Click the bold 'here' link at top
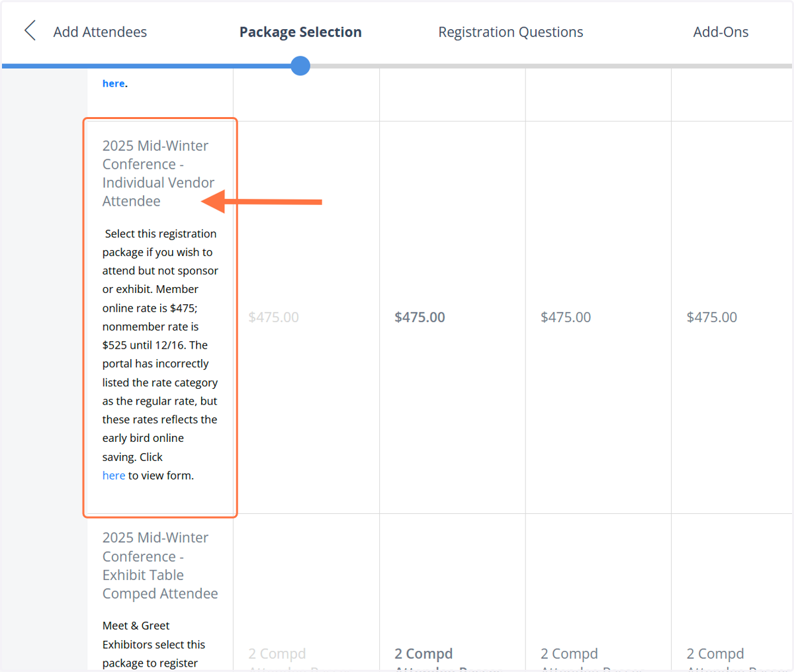The image size is (794, 672). click(x=113, y=83)
